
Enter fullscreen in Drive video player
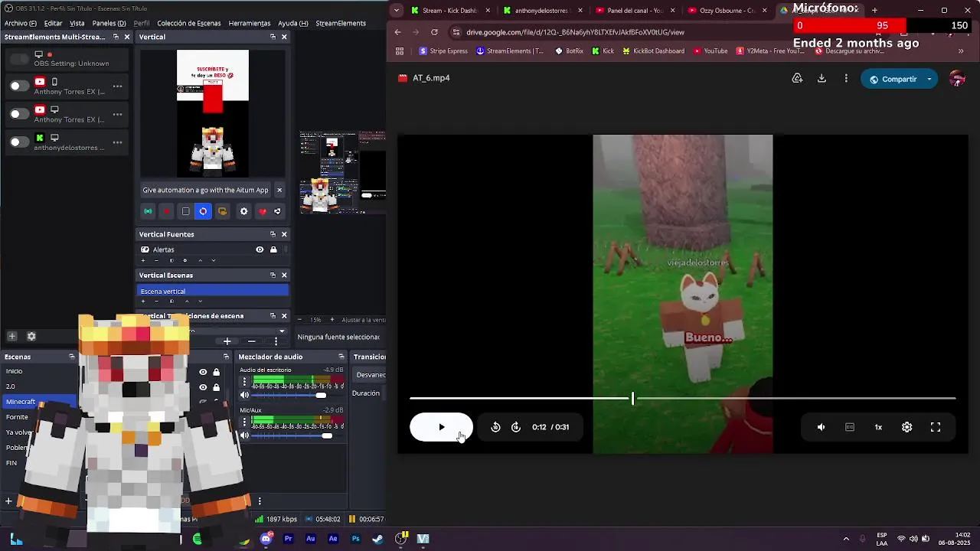pos(936,427)
